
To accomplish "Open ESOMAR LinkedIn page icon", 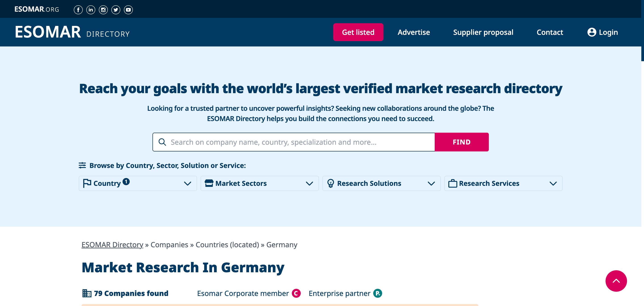I will pyautogui.click(x=91, y=10).
